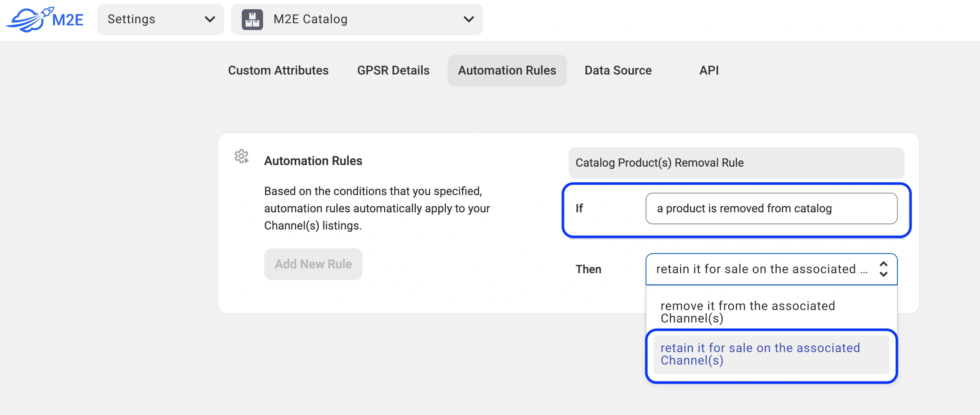Click the chevron on the Settings selector
The height and width of the screenshot is (415, 980).
pos(210,19)
